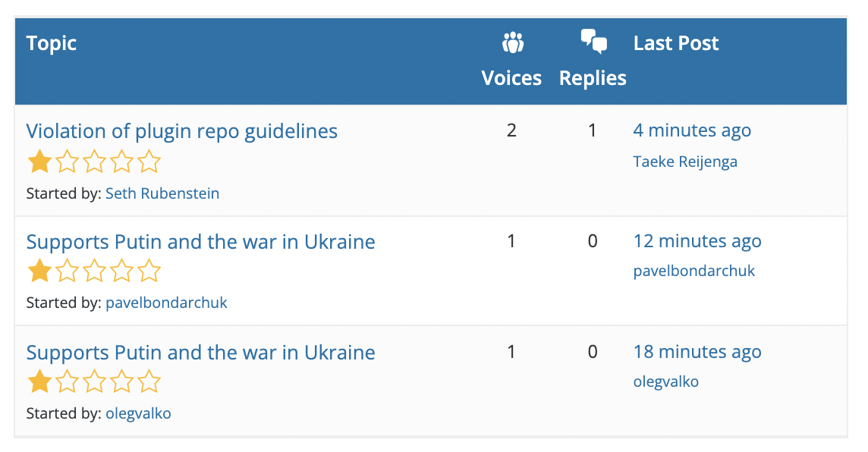View Taeke Reijenga's profile

[x=685, y=162]
